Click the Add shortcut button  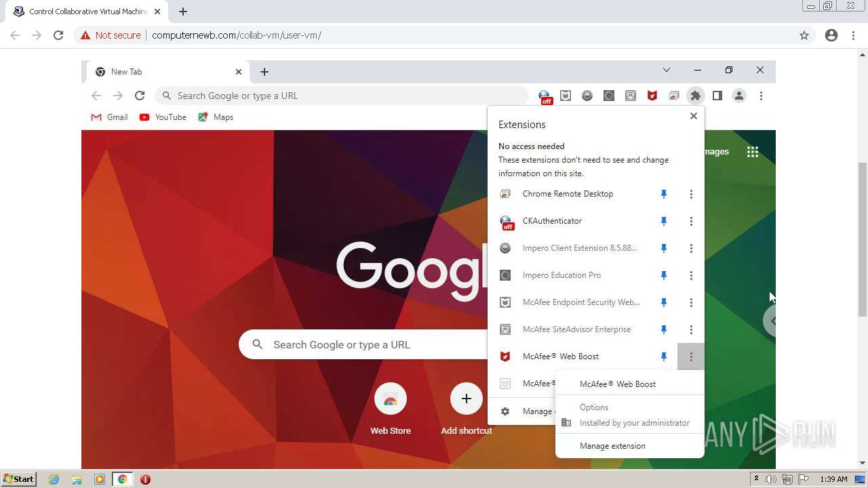click(467, 409)
